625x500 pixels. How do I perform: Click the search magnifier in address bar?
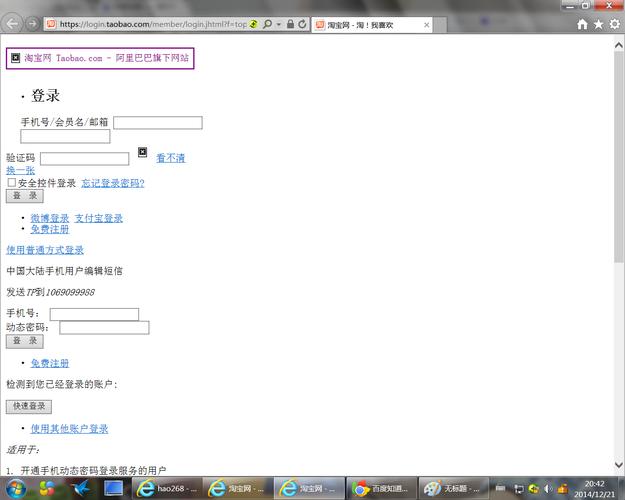click(267, 24)
